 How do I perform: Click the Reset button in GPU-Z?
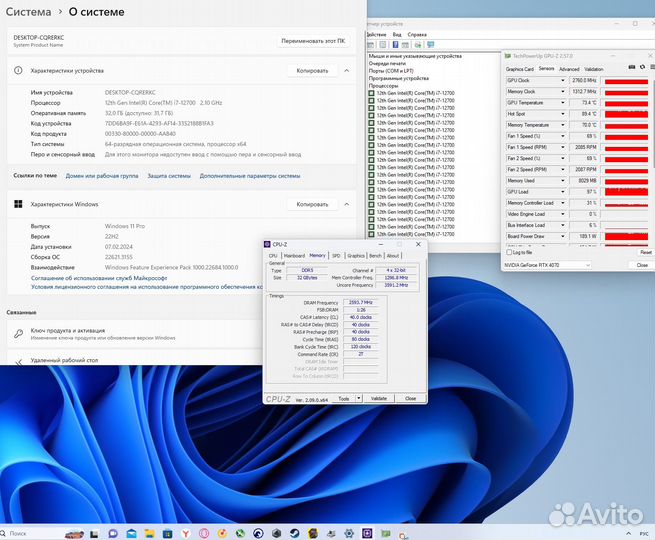645,252
